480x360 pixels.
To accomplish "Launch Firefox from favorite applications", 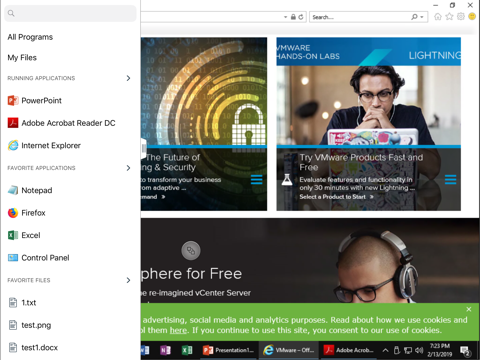I will [x=26, y=213].
